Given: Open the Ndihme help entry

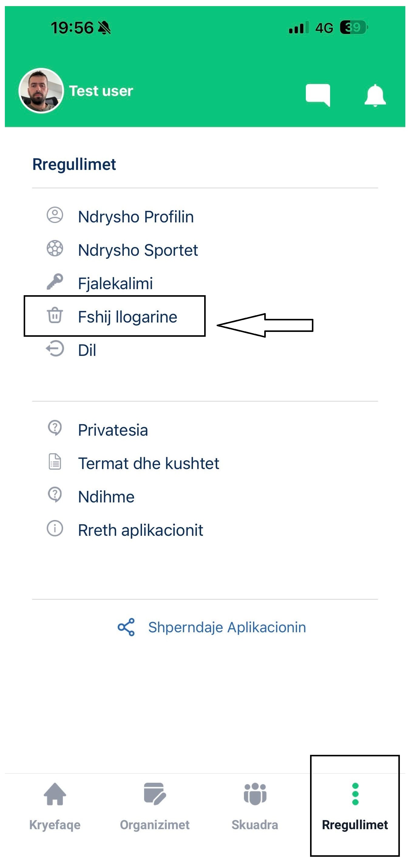Looking at the screenshot, I should 106,497.
